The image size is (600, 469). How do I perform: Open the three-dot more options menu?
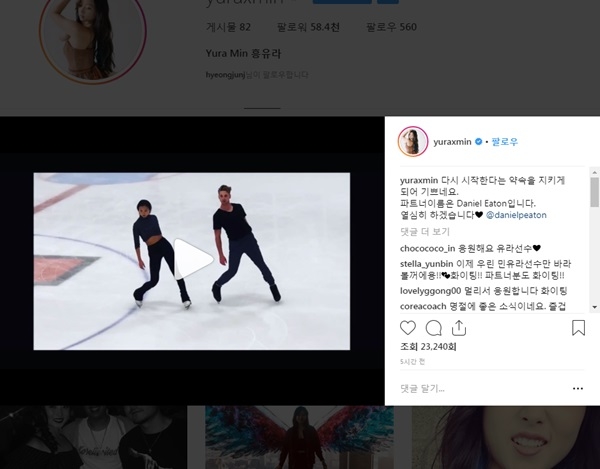[577, 388]
